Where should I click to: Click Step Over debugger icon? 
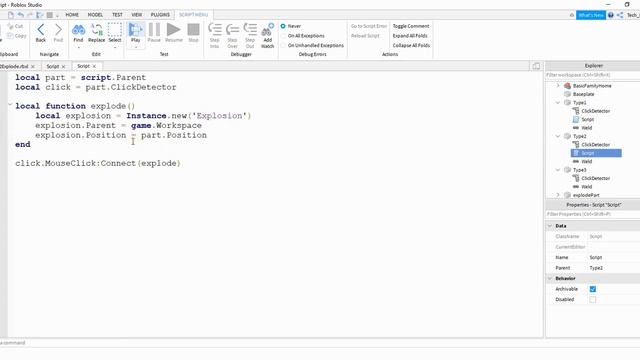pyautogui.click(x=232, y=35)
